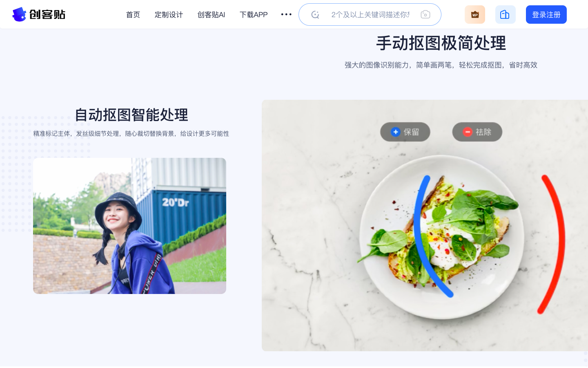588x368 pixels.
Task: Click the 登录注册 button
Action: tap(546, 15)
